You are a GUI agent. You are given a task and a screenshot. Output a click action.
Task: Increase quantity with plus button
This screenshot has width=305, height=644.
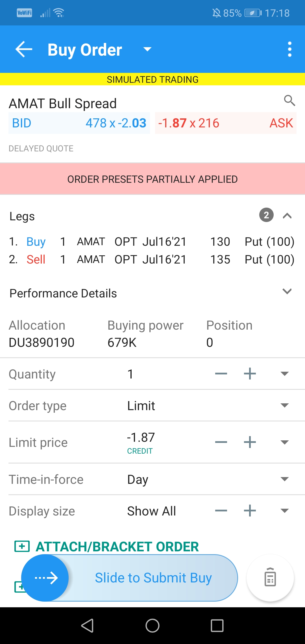250,374
